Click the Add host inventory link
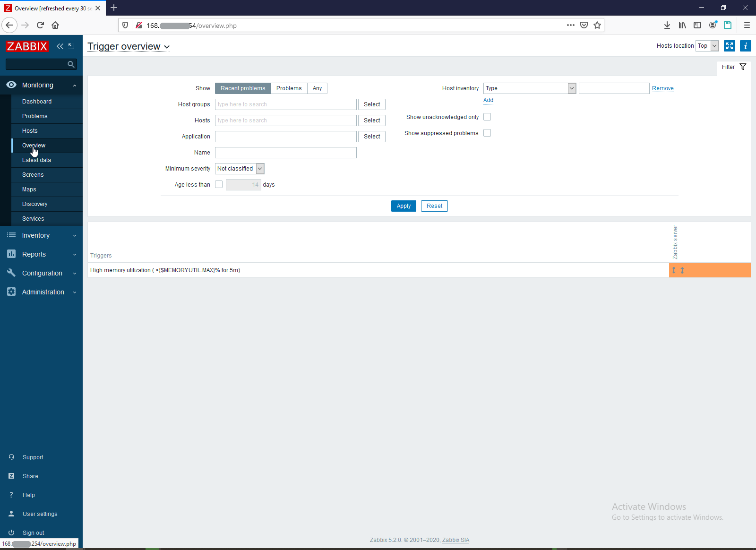The width and height of the screenshot is (756, 550). [x=488, y=100]
